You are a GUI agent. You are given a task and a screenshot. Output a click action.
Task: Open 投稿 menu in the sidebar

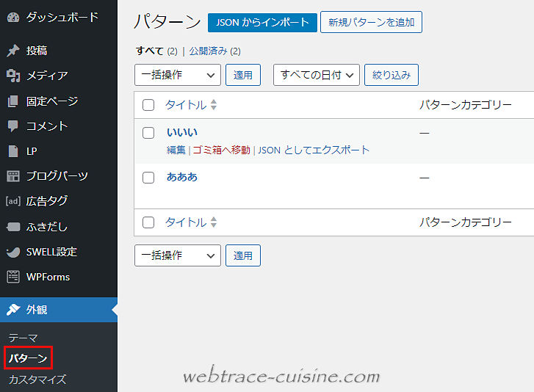(x=37, y=51)
